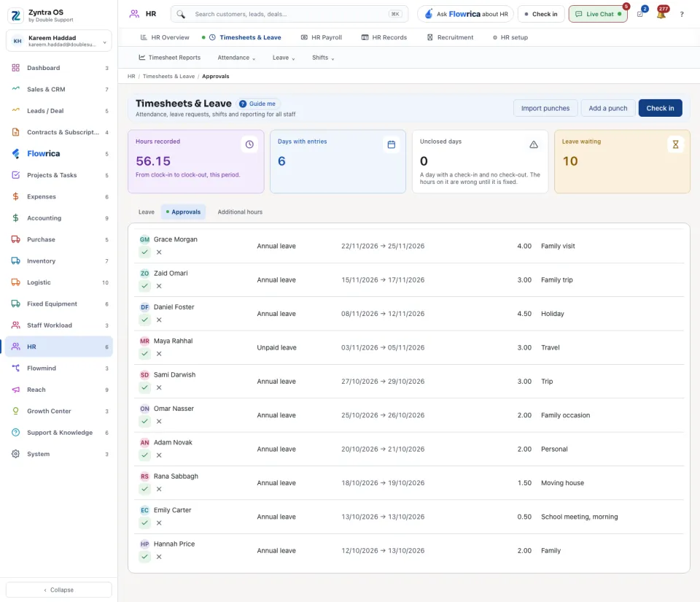This screenshot has height=602, width=700.
Task: Click the Zyntra OS logo icon
Action: tap(16, 15)
